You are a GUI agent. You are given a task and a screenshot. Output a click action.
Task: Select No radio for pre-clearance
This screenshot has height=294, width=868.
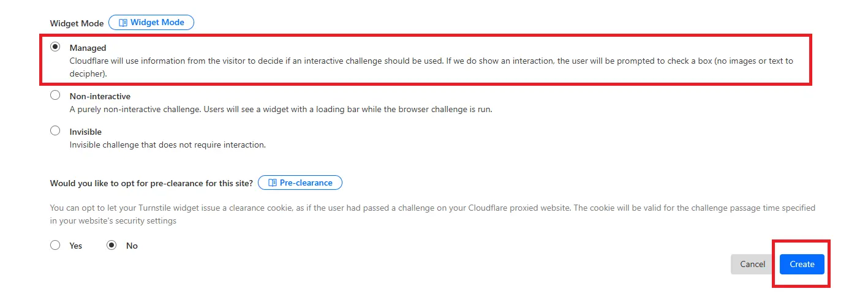pos(111,245)
